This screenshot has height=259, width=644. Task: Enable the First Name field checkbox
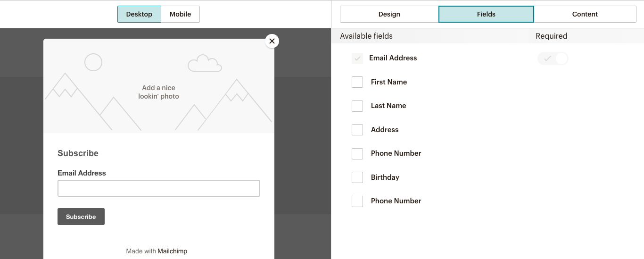click(357, 82)
